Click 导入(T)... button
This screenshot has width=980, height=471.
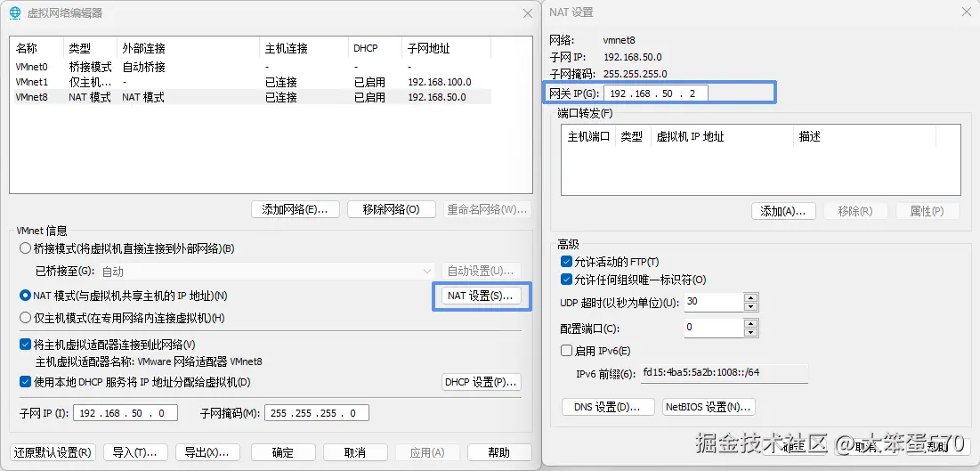(135, 452)
